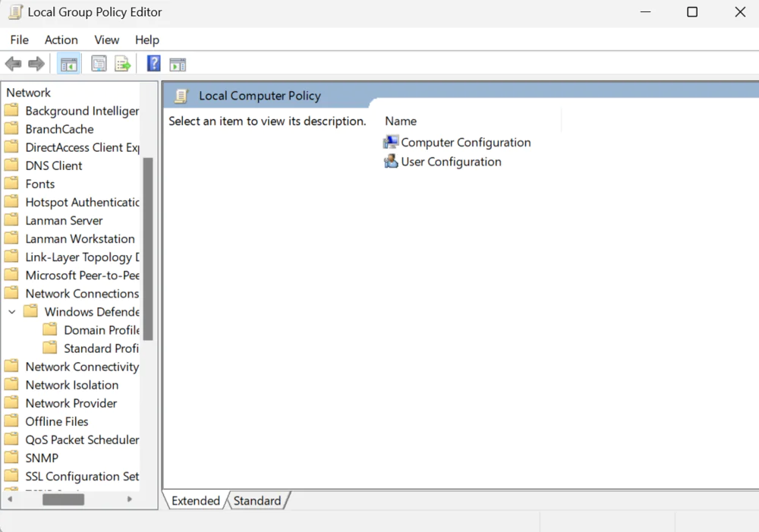Click the BranchCache folder icon

[11, 129]
